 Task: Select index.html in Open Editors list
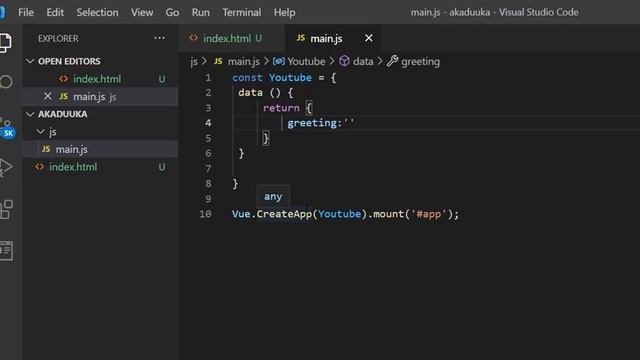coord(100,79)
